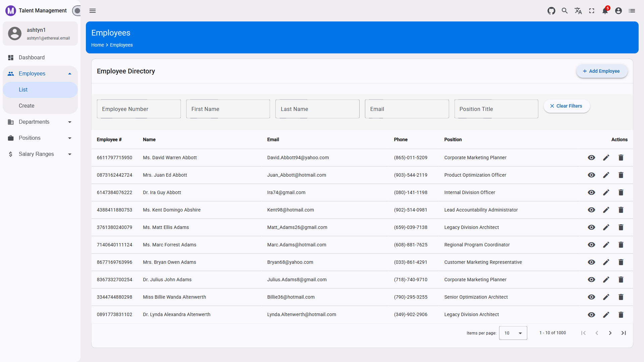Click the language translation icon

click(x=578, y=11)
